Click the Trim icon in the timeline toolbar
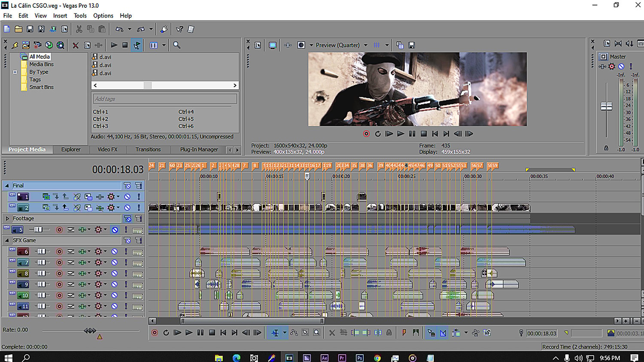Viewport: 644px width, 362px height. click(x=343, y=333)
